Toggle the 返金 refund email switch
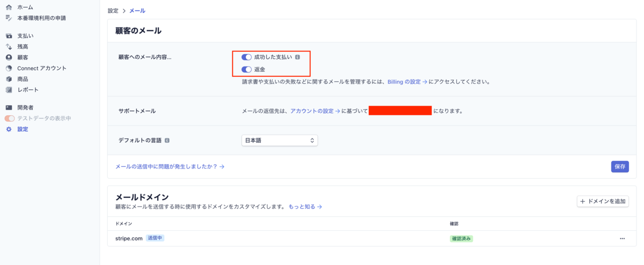 coord(246,69)
